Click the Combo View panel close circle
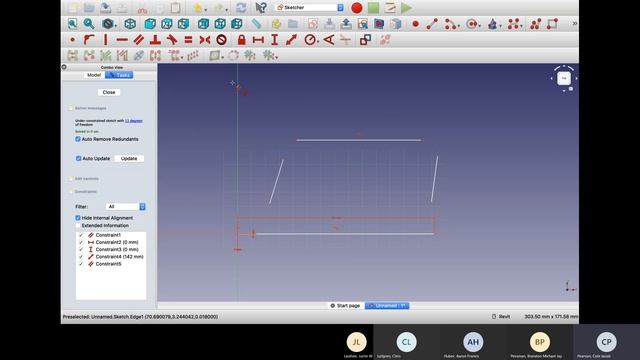Image resolution: width=640 pixels, height=360 pixels. (64, 67)
